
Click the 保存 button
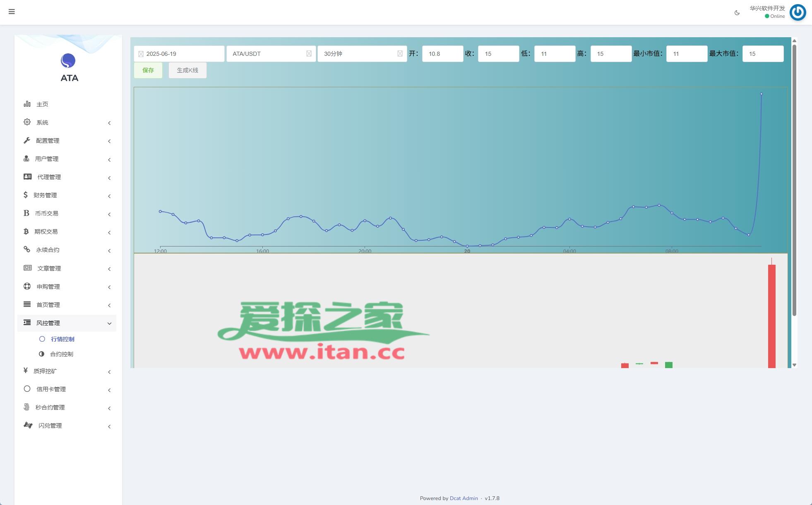click(148, 70)
